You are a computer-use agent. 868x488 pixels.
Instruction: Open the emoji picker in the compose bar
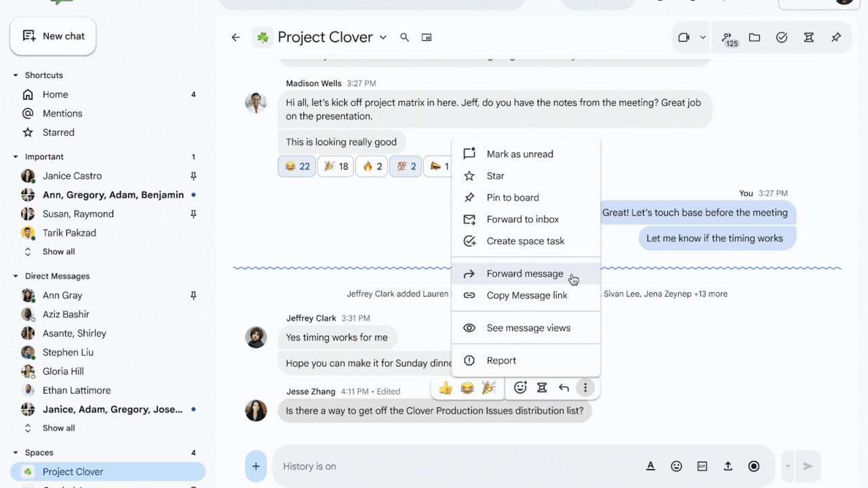676,466
